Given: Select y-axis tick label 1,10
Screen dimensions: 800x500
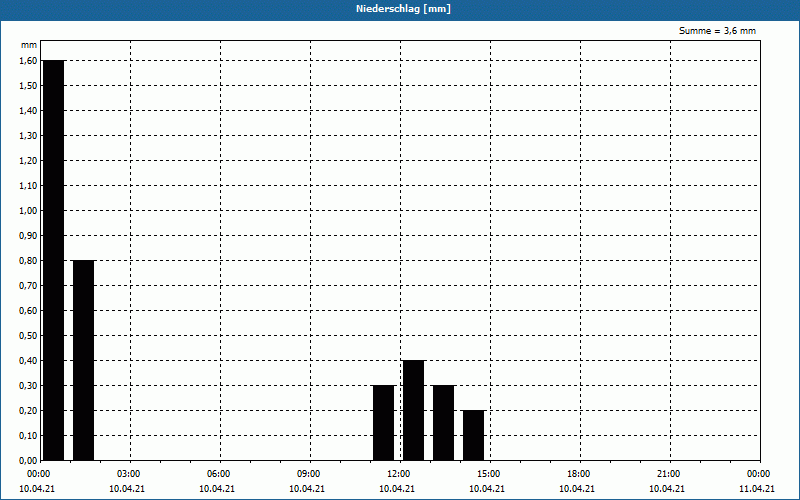Looking at the screenshot, I should pos(28,185).
